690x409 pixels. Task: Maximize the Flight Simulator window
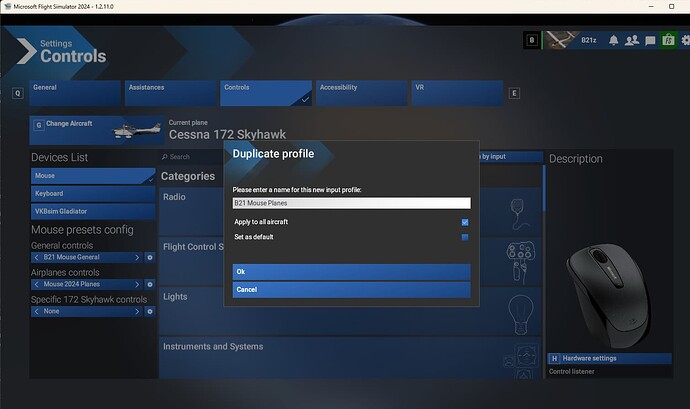pyautogui.click(x=672, y=7)
